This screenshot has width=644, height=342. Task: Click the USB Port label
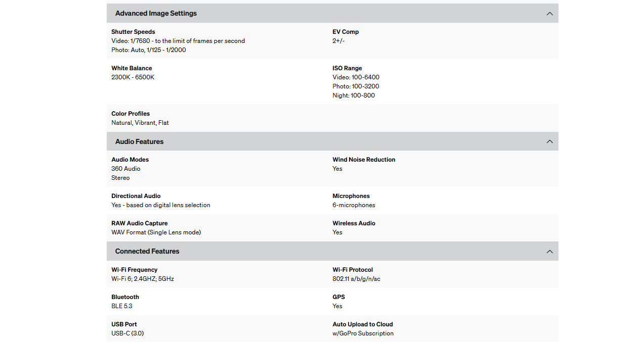tap(124, 324)
